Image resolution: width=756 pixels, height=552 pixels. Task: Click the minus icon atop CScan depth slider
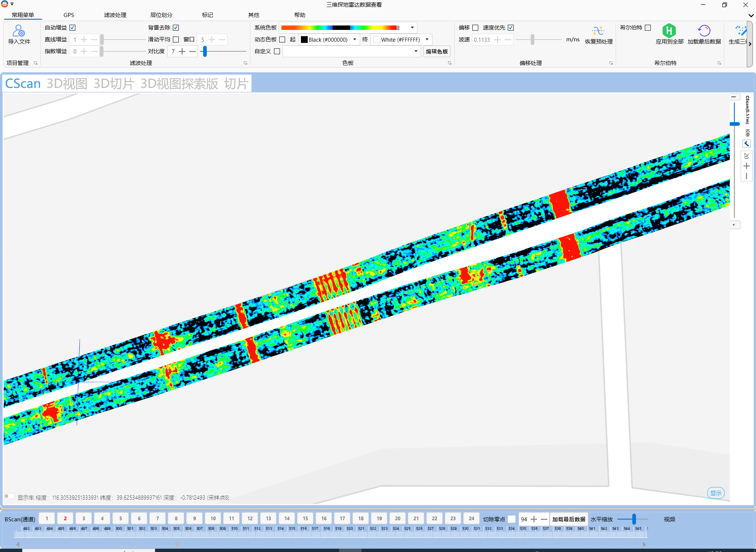coord(734,97)
